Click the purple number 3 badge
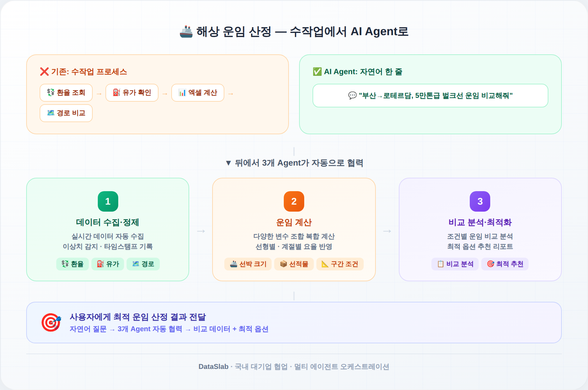The image size is (588, 390). point(480,201)
